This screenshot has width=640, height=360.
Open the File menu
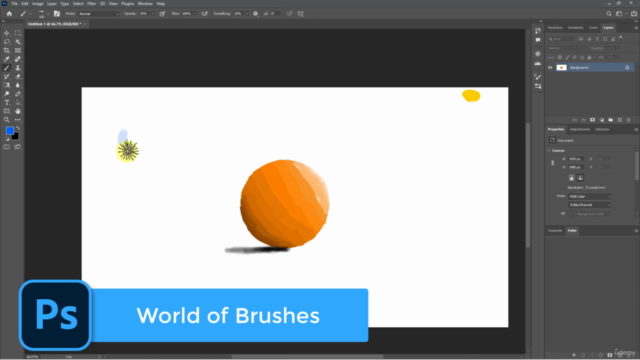point(15,4)
